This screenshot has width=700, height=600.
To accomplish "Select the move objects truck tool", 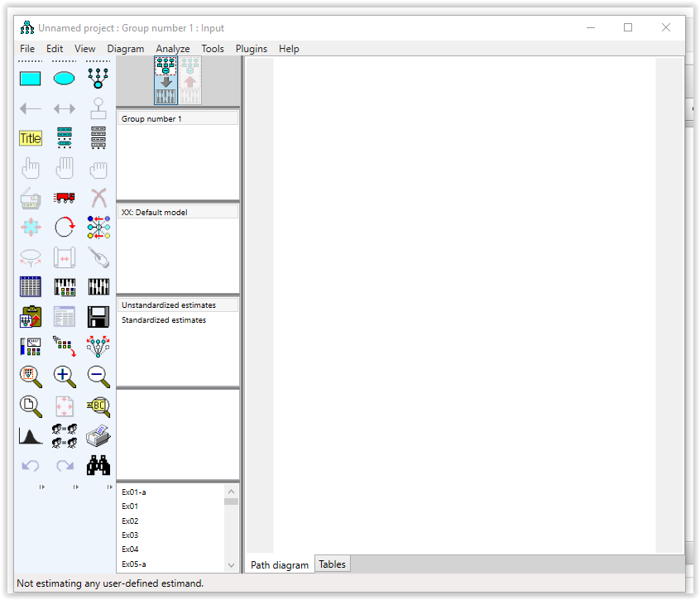I will tap(65, 198).
